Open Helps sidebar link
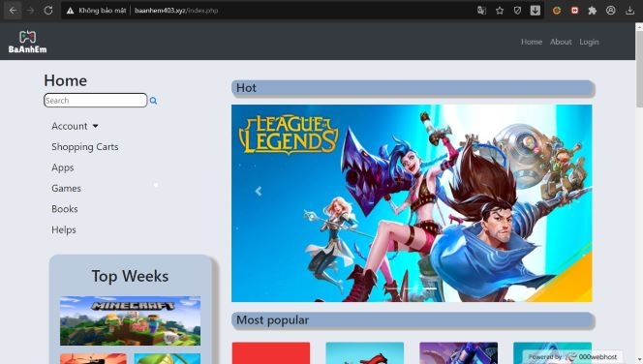The image size is (643, 364). tap(64, 230)
